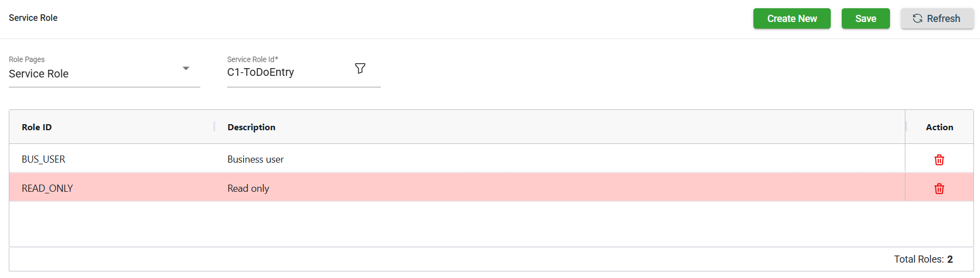Delete the BUS_USER role with trash icon
This screenshot has width=980, height=278.
939,160
